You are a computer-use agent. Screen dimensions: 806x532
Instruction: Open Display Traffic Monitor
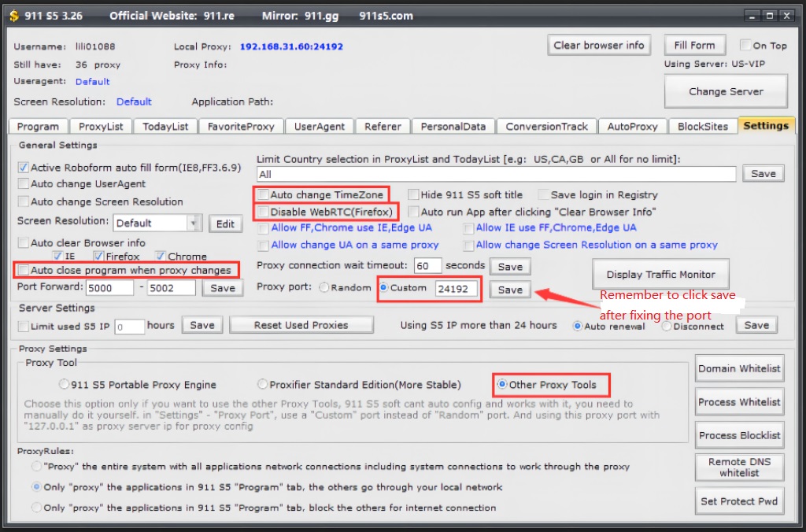(660, 275)
